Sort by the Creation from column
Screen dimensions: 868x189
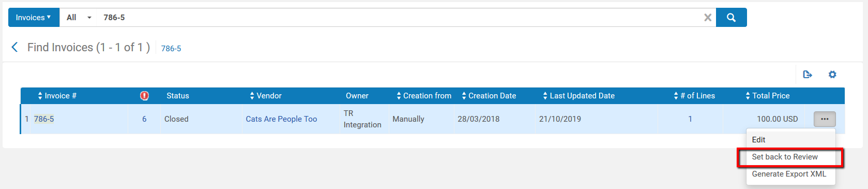[x=423, y=96]
